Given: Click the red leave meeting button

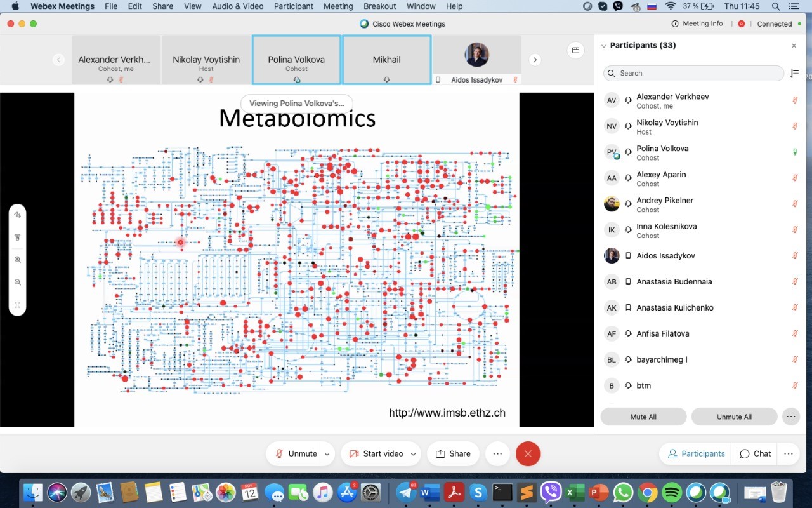Looking at the screenshot, I should pos(528,454).
